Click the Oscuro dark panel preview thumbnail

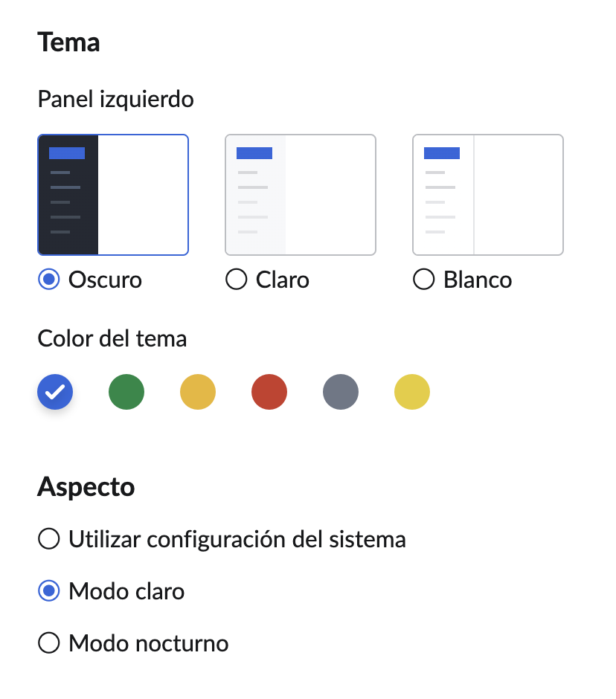[x=113, y=195]
